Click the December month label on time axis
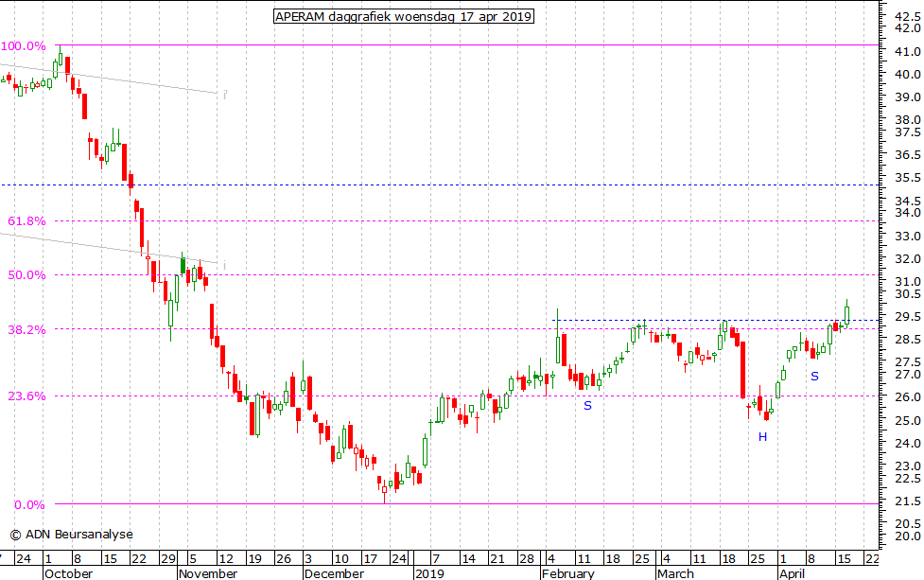The image size is (924, 580). 334,573
